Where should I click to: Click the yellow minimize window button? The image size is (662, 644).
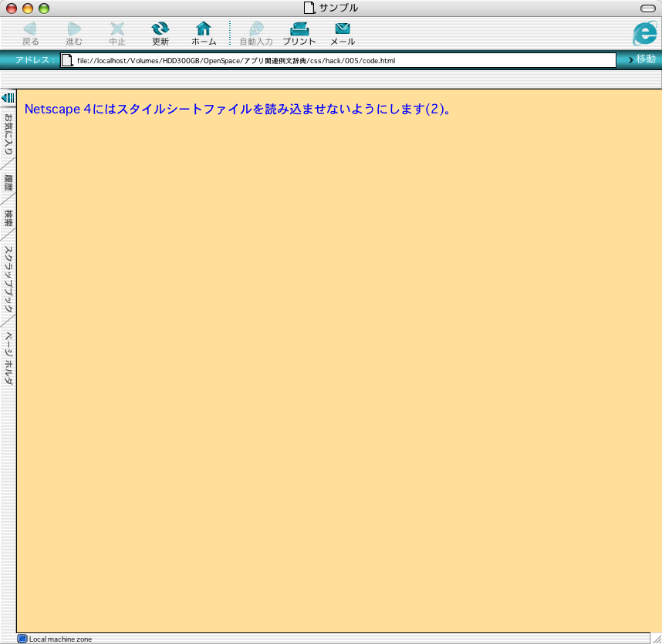click(28, 8)
